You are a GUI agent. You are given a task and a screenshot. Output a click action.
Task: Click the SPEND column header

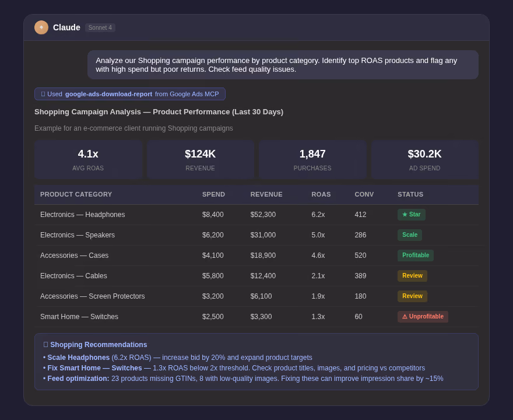click(x=213, y=194)
